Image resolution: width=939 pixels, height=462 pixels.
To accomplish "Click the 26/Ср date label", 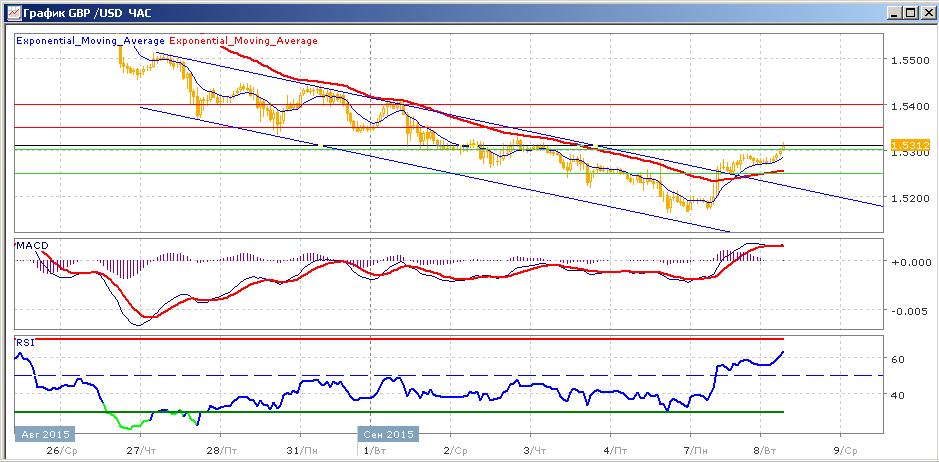I will point(63,449).
